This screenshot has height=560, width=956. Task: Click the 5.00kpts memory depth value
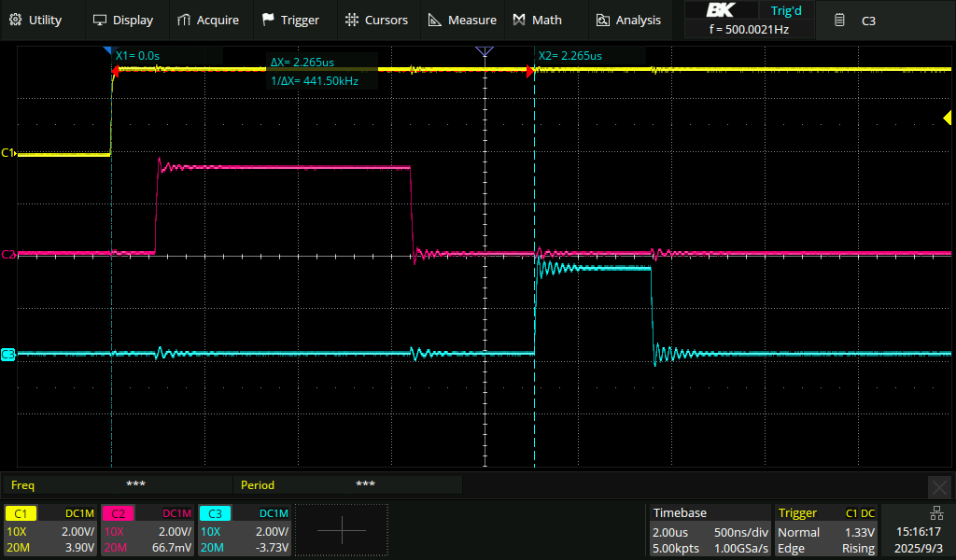[x=676, y=549]
